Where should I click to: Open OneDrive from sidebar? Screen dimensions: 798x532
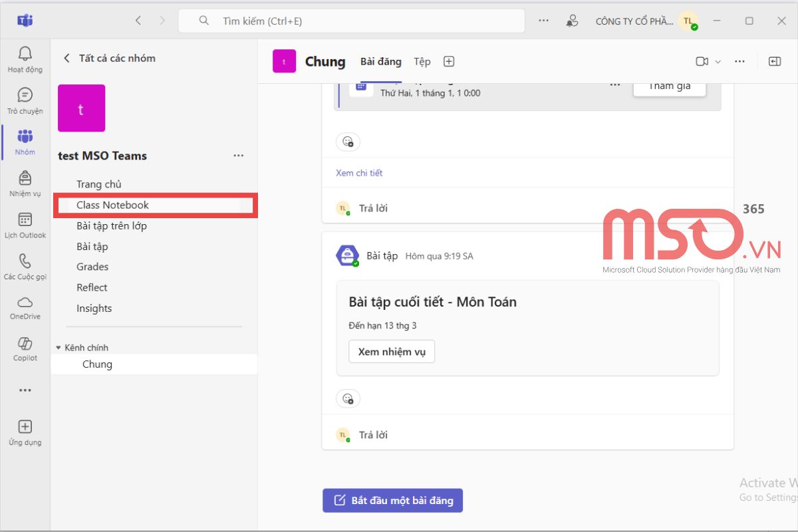point(25,307)
